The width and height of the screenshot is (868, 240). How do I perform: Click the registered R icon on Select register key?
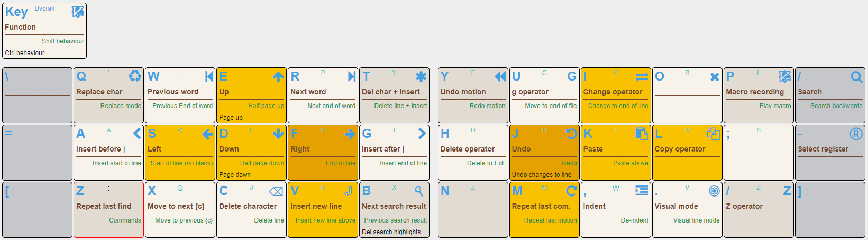point(856,134)
